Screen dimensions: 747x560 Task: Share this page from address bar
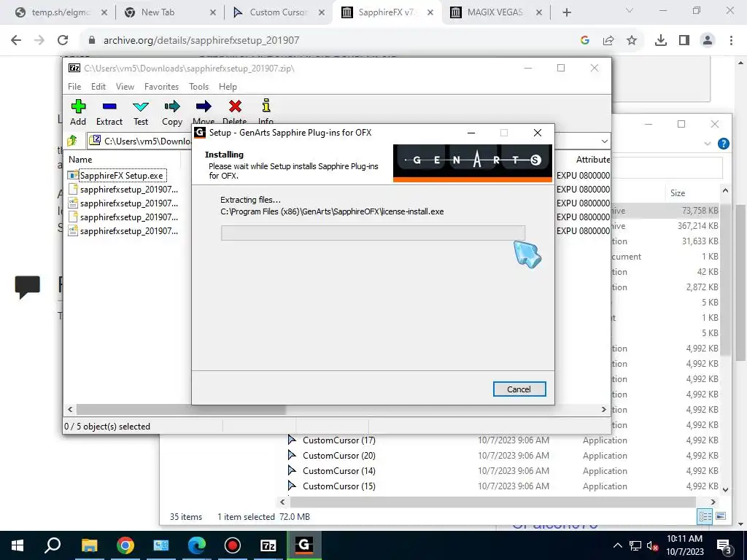tap(608, 41)
